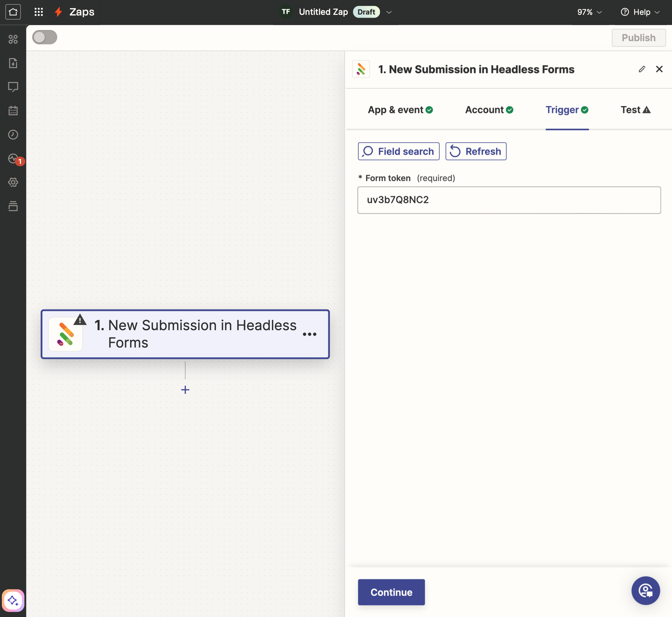Add a step with the plus button
Image resolution: width=672 pixels, height=617 pixels.
(x=185, y=390)
